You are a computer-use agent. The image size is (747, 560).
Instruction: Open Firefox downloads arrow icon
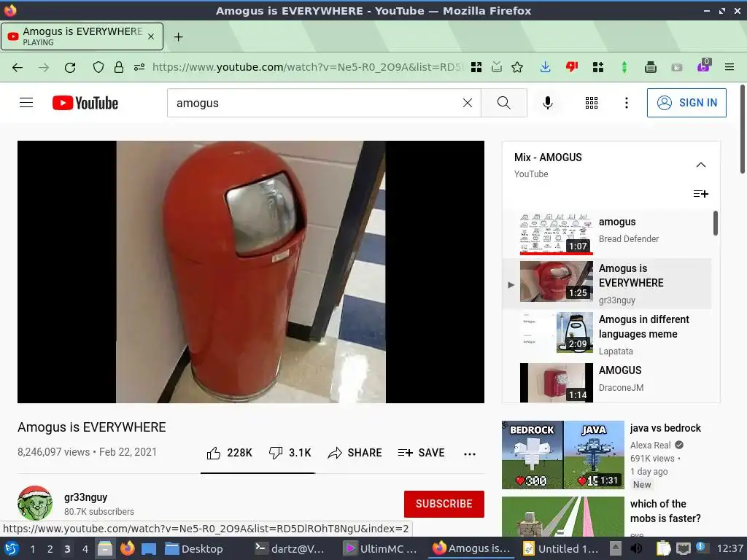546,67
